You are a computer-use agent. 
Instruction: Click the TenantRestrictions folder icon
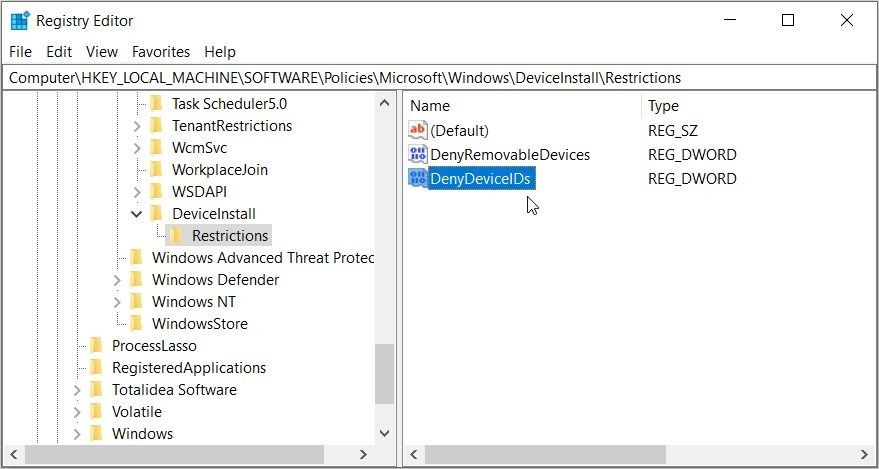(x=156, y=126)
